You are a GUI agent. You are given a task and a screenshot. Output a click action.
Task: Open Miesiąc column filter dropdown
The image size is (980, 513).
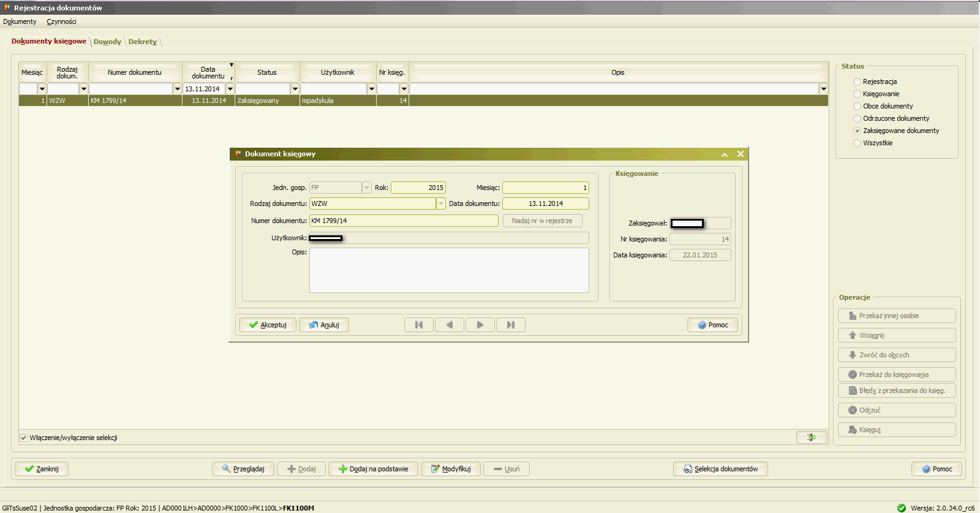(42, 89)
